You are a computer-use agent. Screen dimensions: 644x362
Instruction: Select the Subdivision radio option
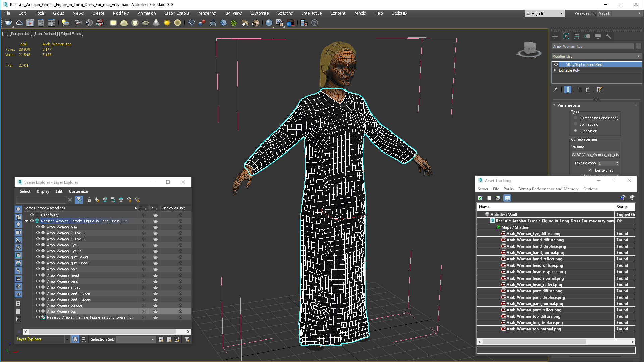tap(576, 131)
